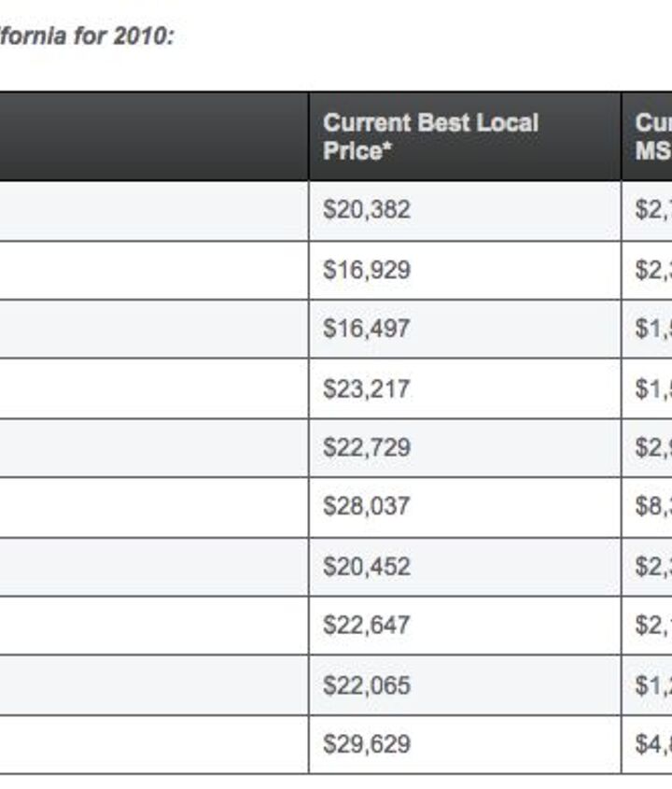Click the cut-off value right of $29,629

(652, 744)
